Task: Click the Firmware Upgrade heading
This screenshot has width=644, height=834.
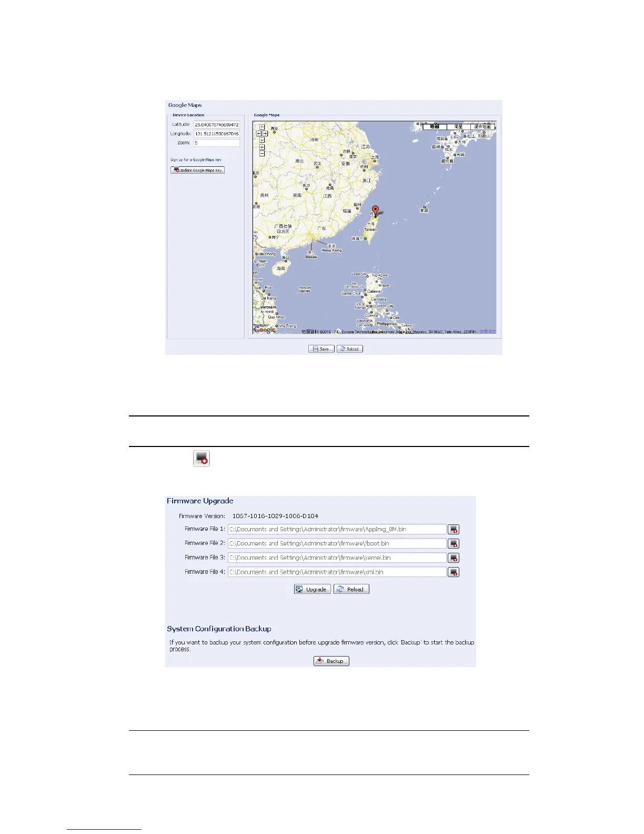Action: pyautogui.click(x=200, y=501)
